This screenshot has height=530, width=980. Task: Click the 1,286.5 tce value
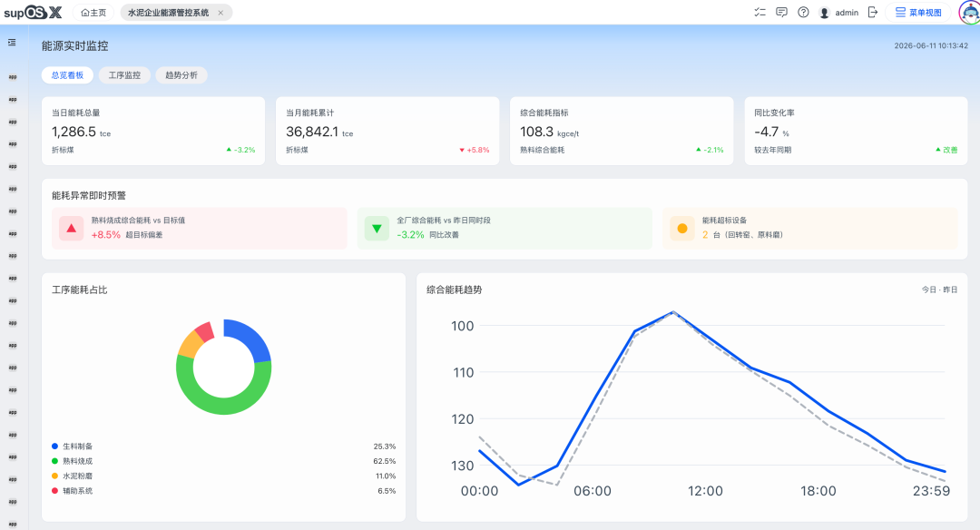[82, 132]
